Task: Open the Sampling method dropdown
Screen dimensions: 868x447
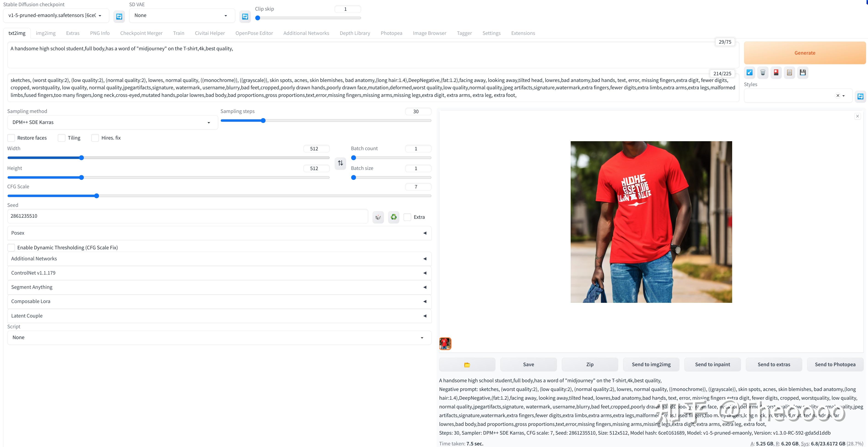Action: coord(112,122)
